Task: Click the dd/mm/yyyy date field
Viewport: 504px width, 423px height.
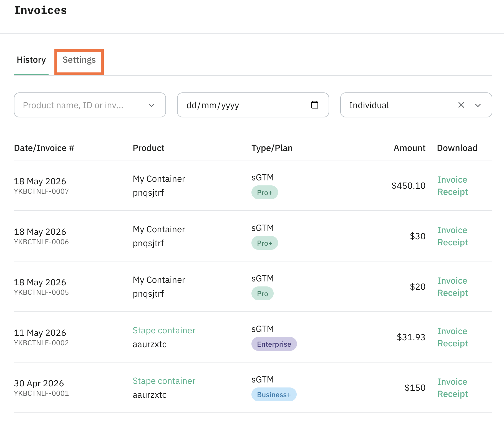Action: point(253,105)
